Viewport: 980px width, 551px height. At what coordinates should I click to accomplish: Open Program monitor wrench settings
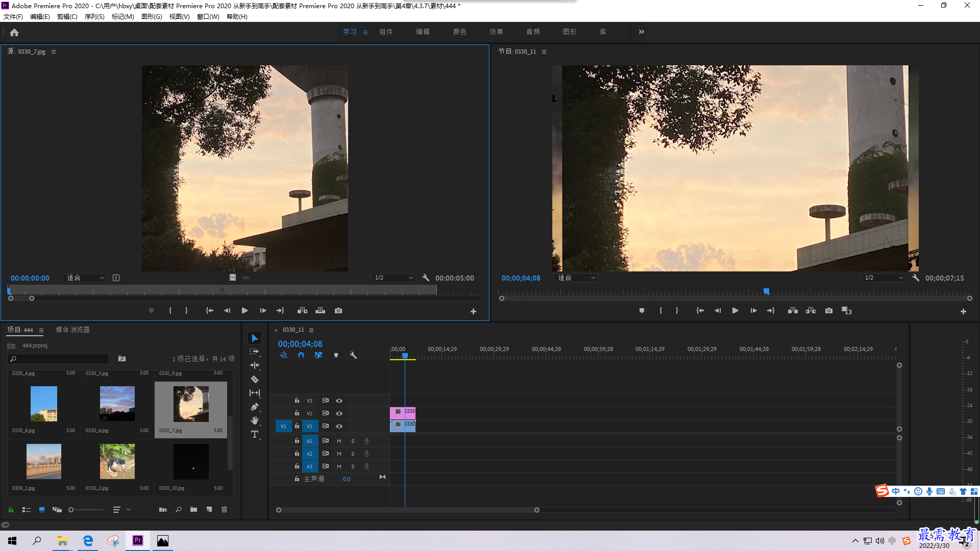[916, 278]
